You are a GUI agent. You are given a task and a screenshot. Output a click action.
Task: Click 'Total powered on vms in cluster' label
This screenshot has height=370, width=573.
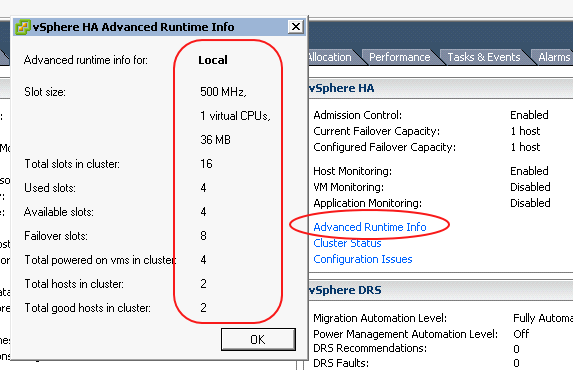pyautogui.click(x=100, y=260)
